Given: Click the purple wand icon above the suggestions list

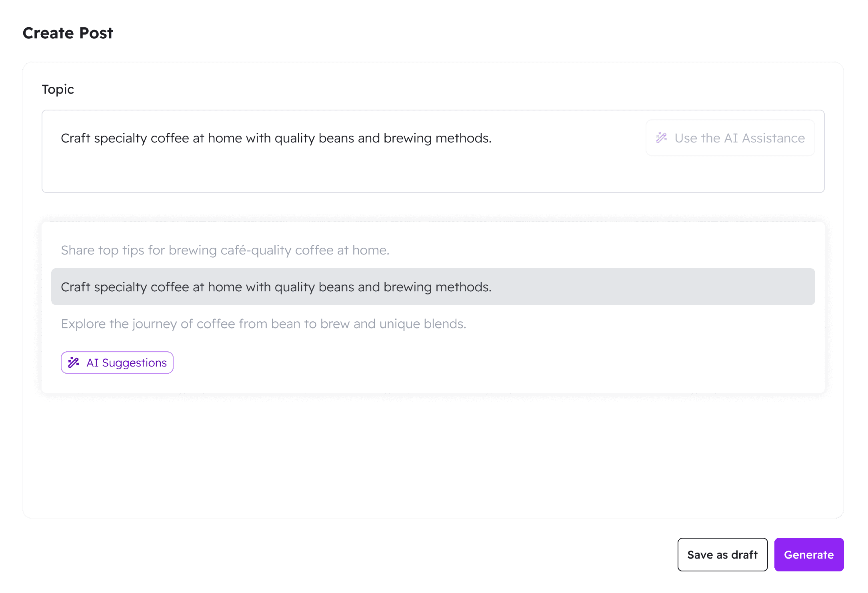Looking at the screenshot, I should pos(74,363).
